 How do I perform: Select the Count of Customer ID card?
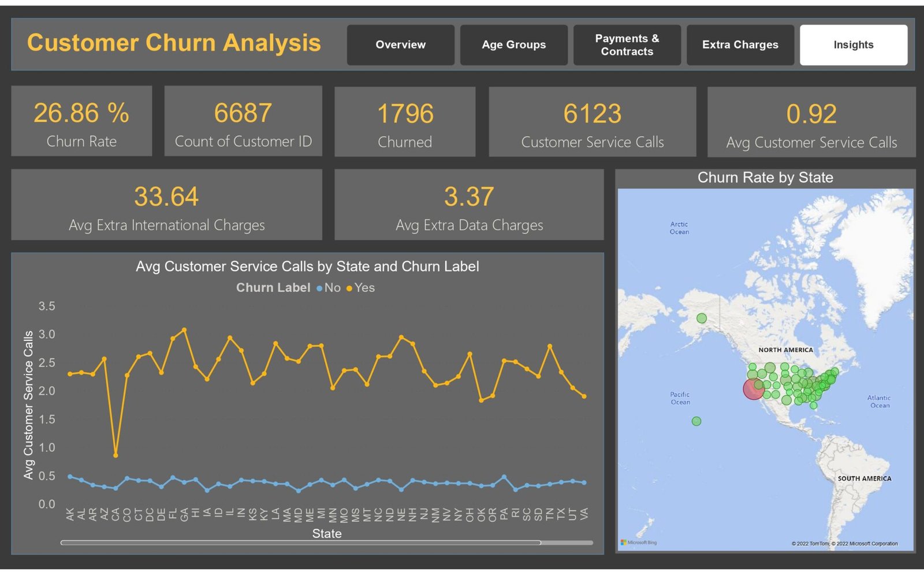coord(243,121)
